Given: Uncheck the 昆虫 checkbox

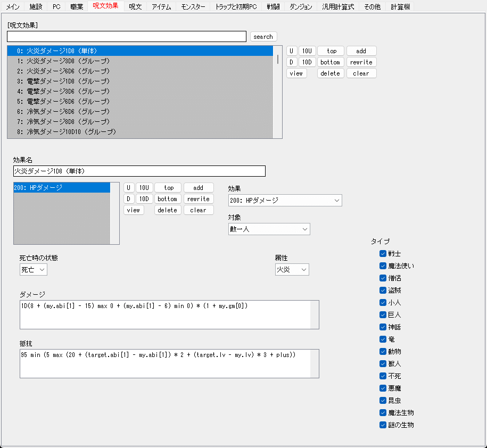Looking at the screenshot, I should coord(383,401).
